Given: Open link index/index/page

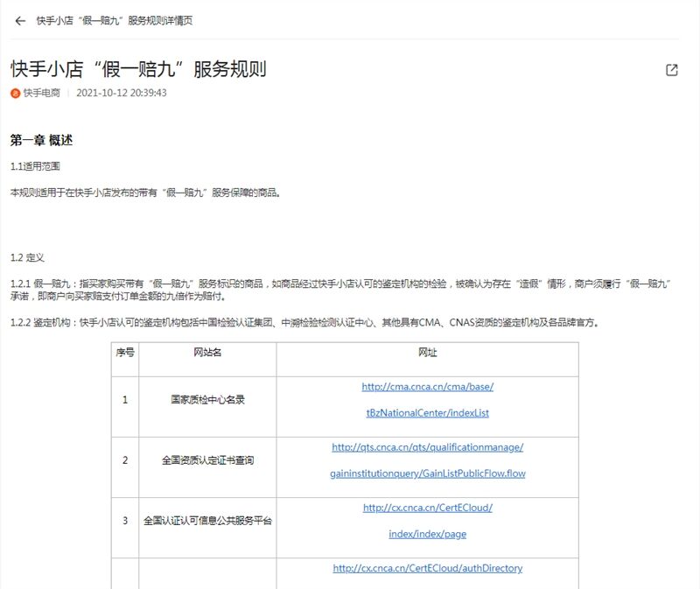Looking at the screenshot, I should pos(427,534).
